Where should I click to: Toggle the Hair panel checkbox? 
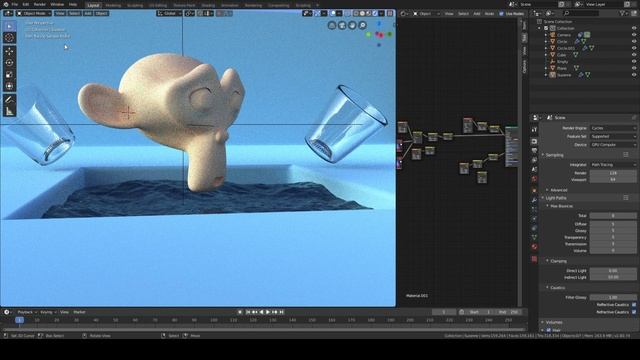[x=549, y=330]
